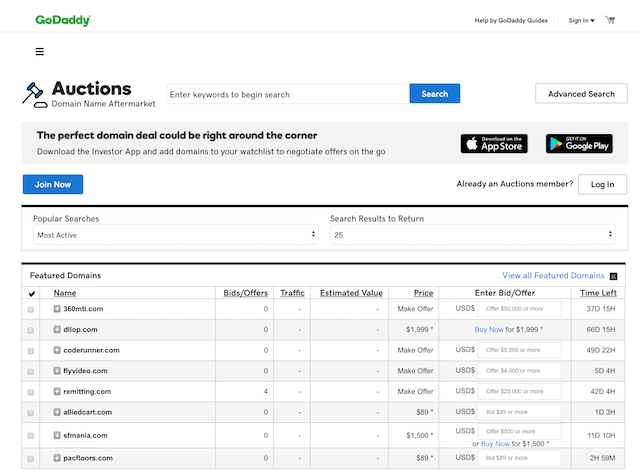Focus the keyword search input field
The height and width of the screenshot is (476, 640).
[288, 94]
